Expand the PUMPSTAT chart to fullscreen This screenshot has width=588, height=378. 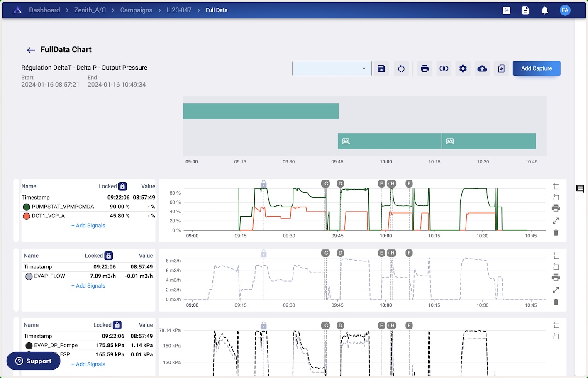coord(556,221)
